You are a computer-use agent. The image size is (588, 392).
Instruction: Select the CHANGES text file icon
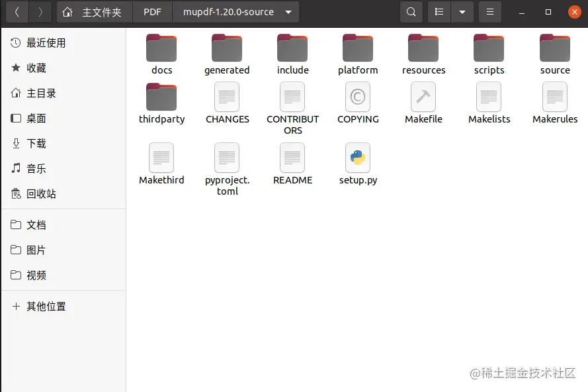click(x=227, y=97)
